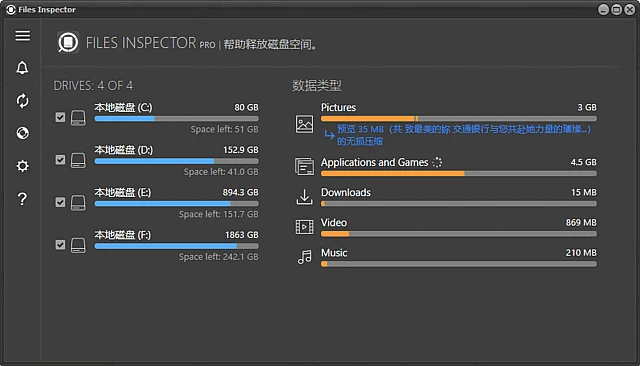The width and height of the screenshot is (640, 366).
Task: Open the hamburger menu in sidebar
Action: click(x=22, y=36)
